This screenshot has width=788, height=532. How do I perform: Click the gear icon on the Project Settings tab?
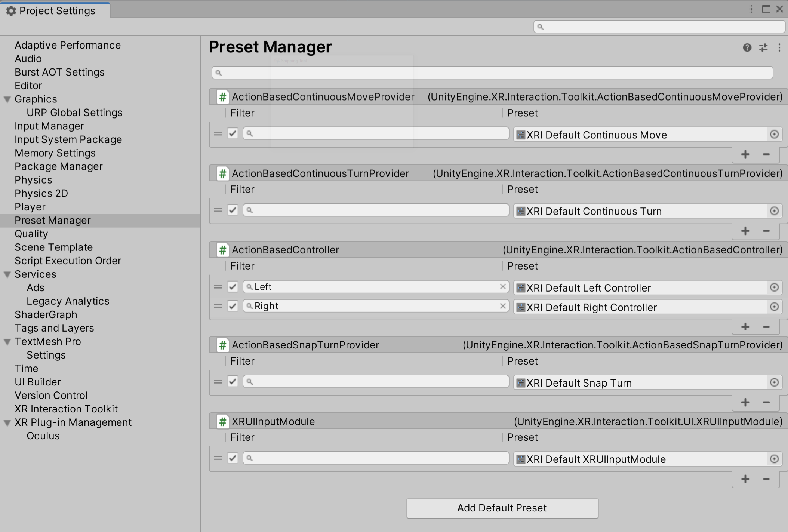pos(12,10)
